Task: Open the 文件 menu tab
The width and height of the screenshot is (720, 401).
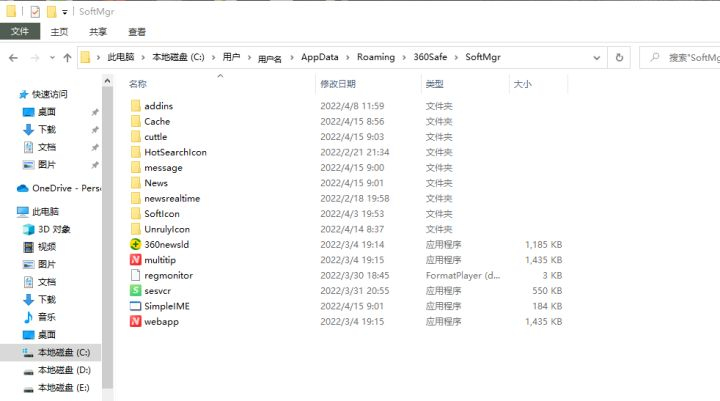Action: pos(19,32)
